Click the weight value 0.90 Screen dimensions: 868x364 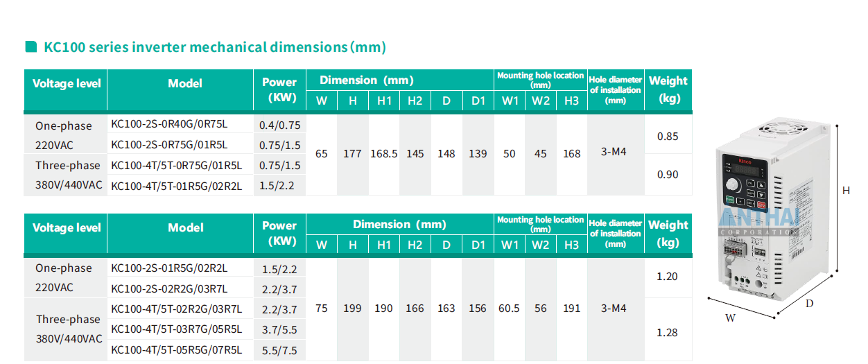668,175
